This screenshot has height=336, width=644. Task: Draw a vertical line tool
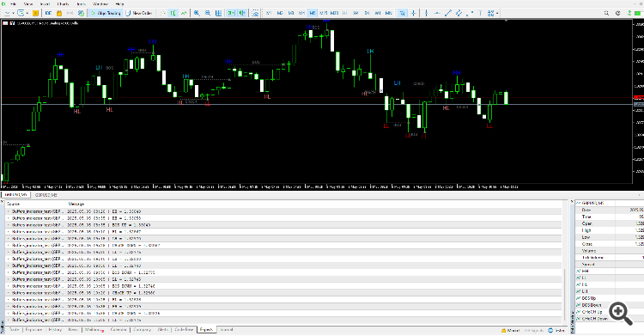click(x=426, y=13)
